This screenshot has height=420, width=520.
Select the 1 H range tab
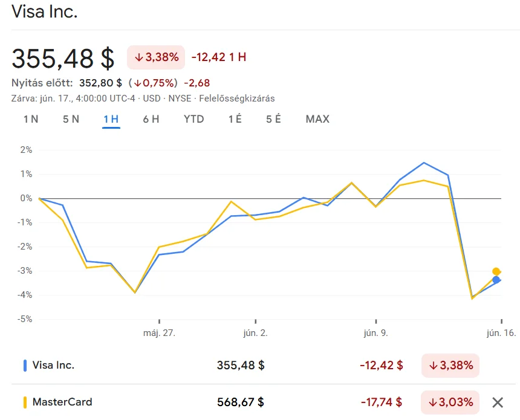(x=111, y=119)
